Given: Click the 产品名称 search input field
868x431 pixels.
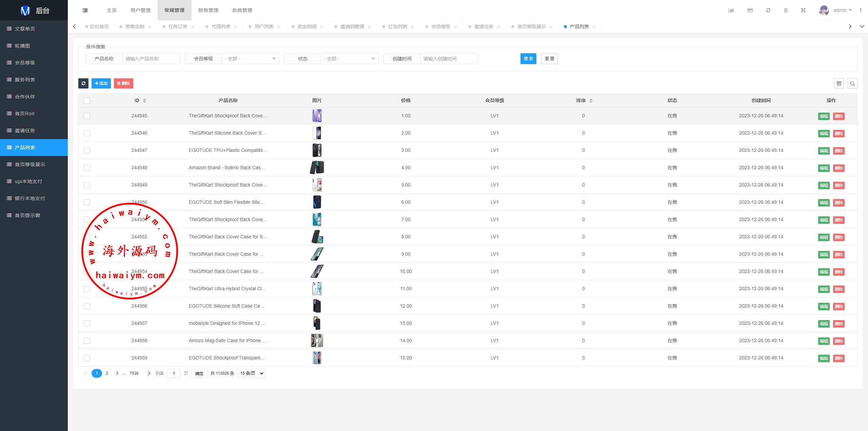Looking at the screenshot, I should (151, 59).
